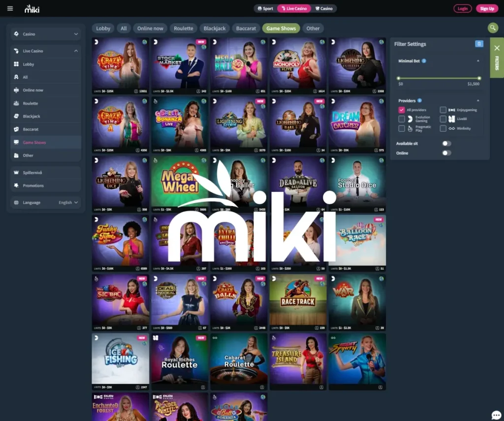
Task: Toggle the Online switch
Action: [446, 153]
